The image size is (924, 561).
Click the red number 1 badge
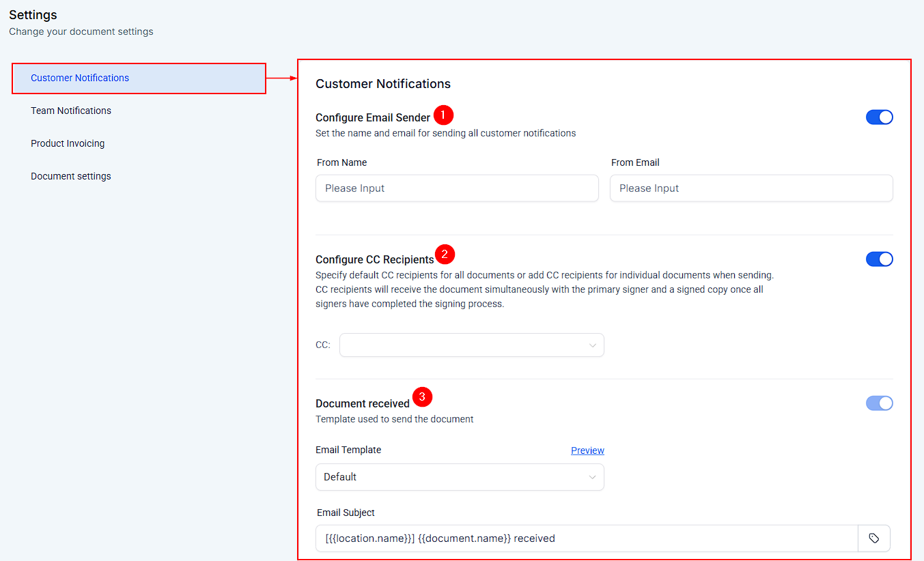(443, 115)
